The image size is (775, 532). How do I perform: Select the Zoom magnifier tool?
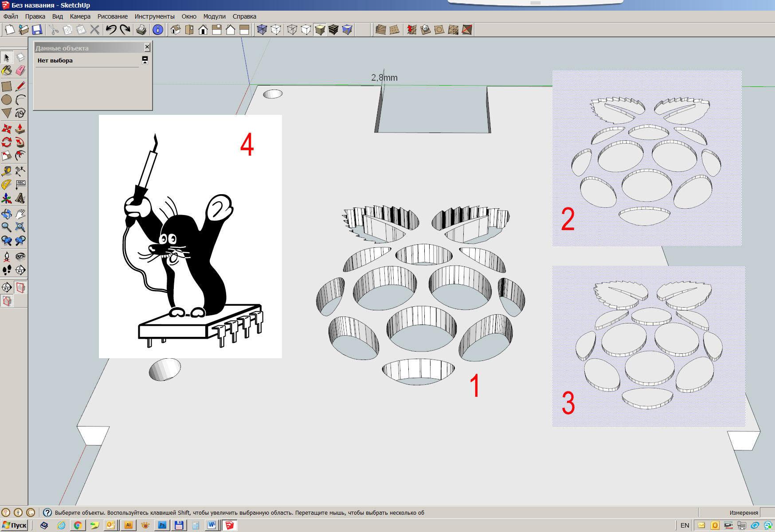tap(7, 227)
